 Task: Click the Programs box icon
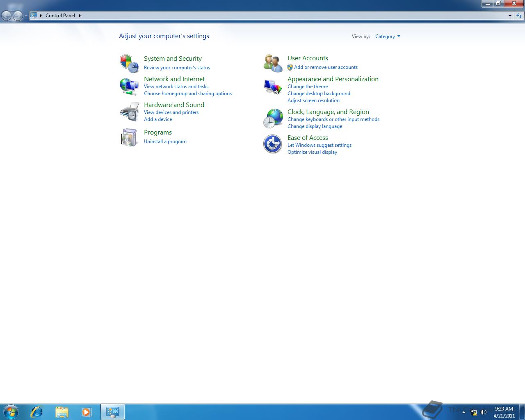click(129, 137)
